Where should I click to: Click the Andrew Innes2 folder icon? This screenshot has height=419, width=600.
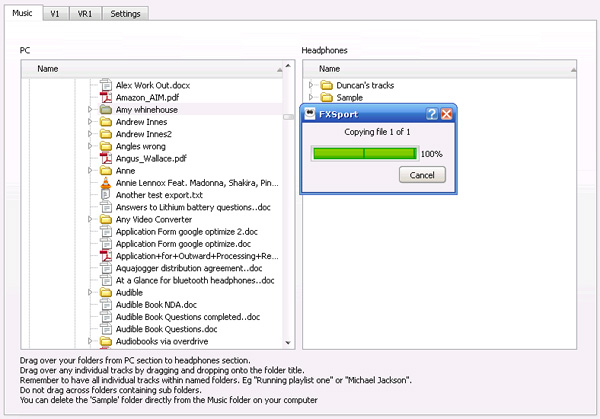tap(106, 134)
